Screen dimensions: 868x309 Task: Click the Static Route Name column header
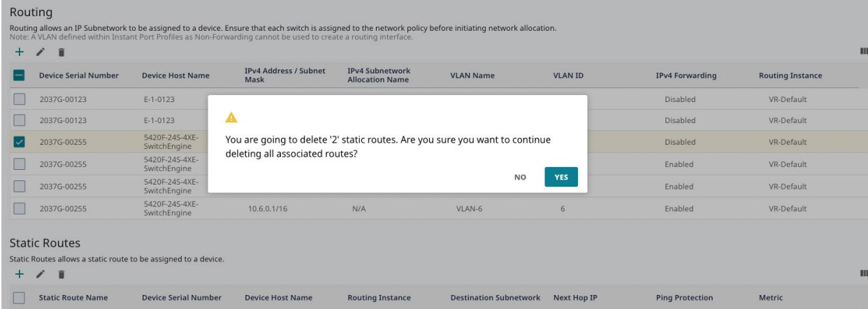[x=73, y=299]
